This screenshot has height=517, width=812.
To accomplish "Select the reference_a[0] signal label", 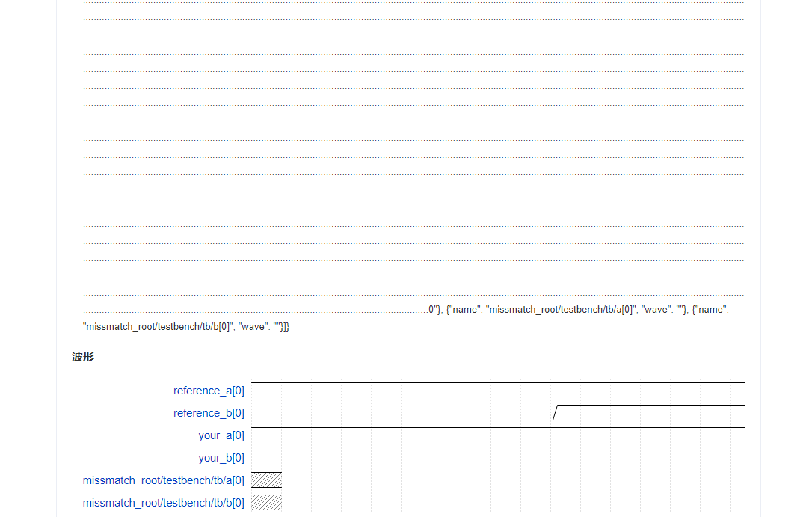I will (x=209, y=390).
